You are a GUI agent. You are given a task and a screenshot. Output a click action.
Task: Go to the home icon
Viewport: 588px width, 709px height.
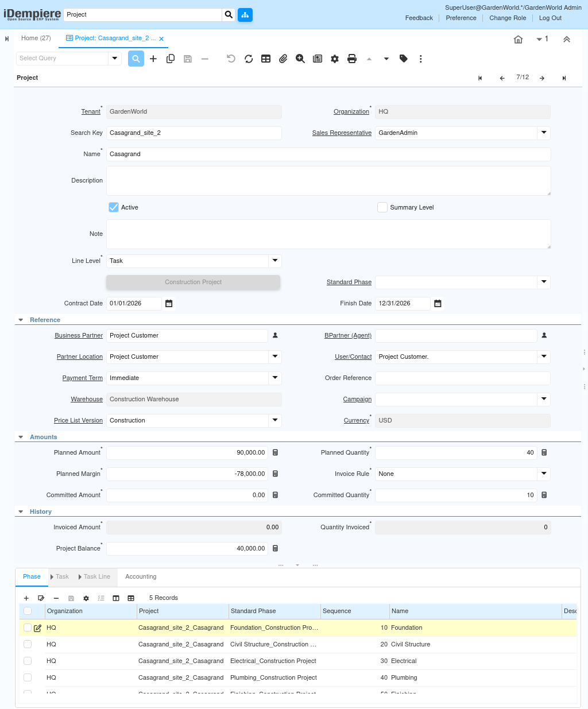pyautogui.click(x=518, y=39)
